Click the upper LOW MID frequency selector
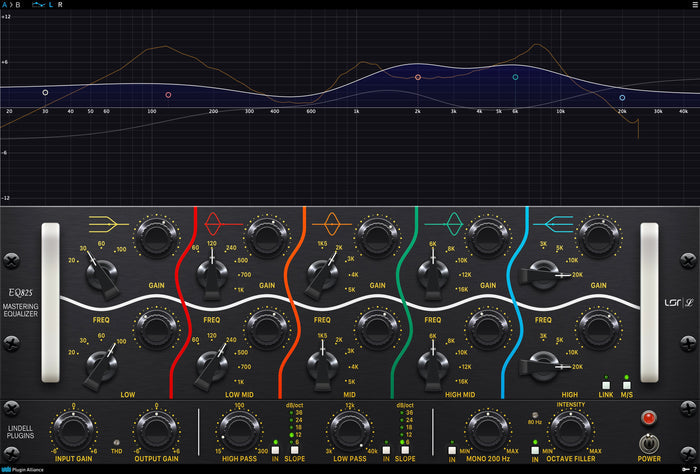Viewport: 700px width, 474px height. [x=212, y=275]
